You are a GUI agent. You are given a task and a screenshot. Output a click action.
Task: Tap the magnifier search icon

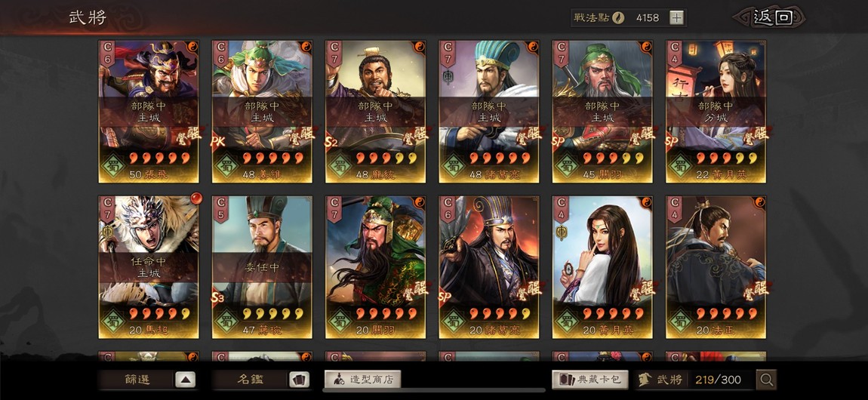(x=767, y=380)
